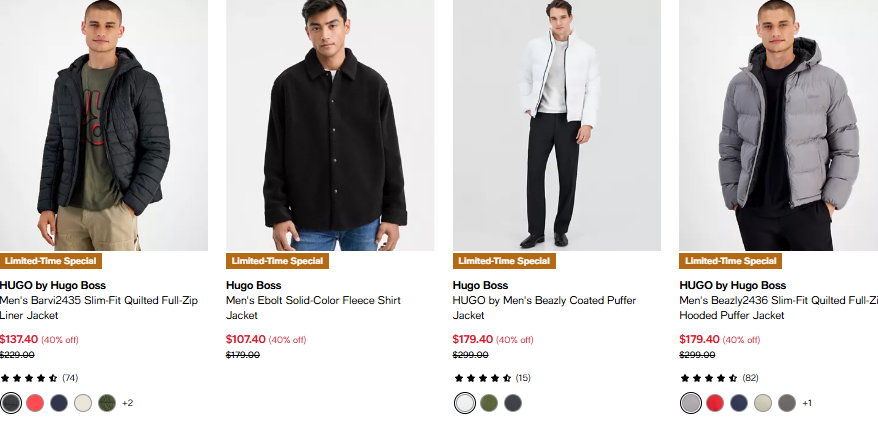Click the gray hooded puffer jacket photo
The width and height of the screenshot is (878, 424).
778,125
